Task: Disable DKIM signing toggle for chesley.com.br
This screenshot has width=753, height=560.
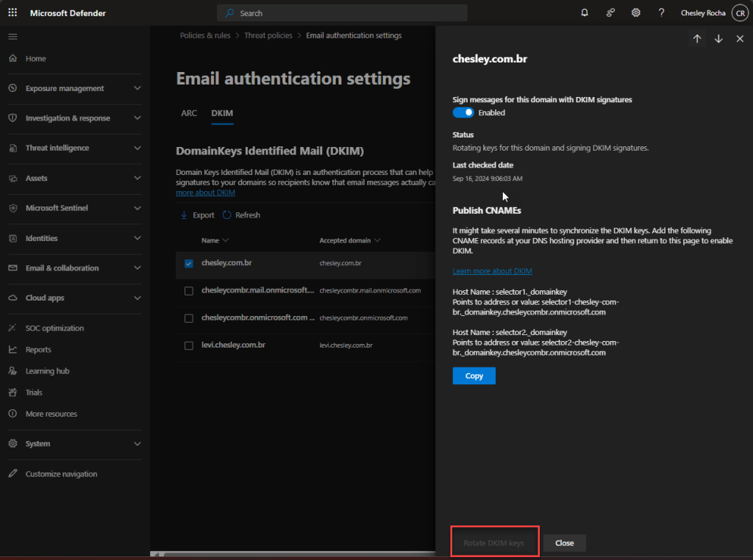Action: click(x=463, y=112)
